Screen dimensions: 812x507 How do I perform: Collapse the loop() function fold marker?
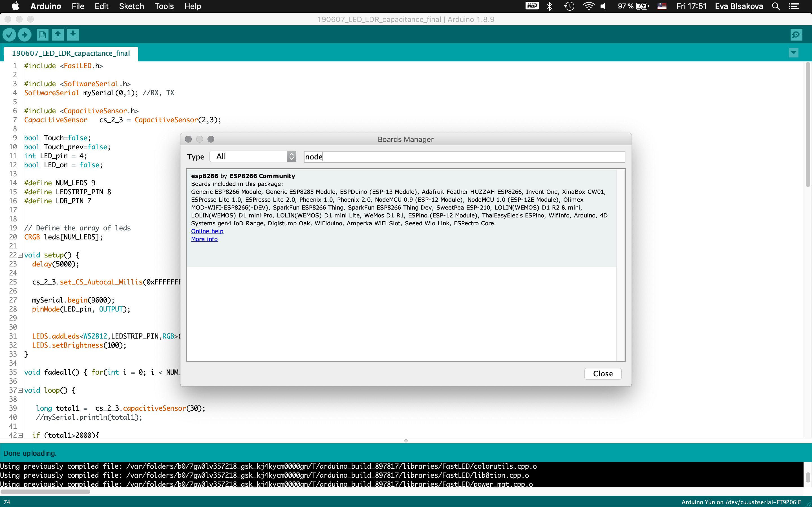(x=20, y=390)
